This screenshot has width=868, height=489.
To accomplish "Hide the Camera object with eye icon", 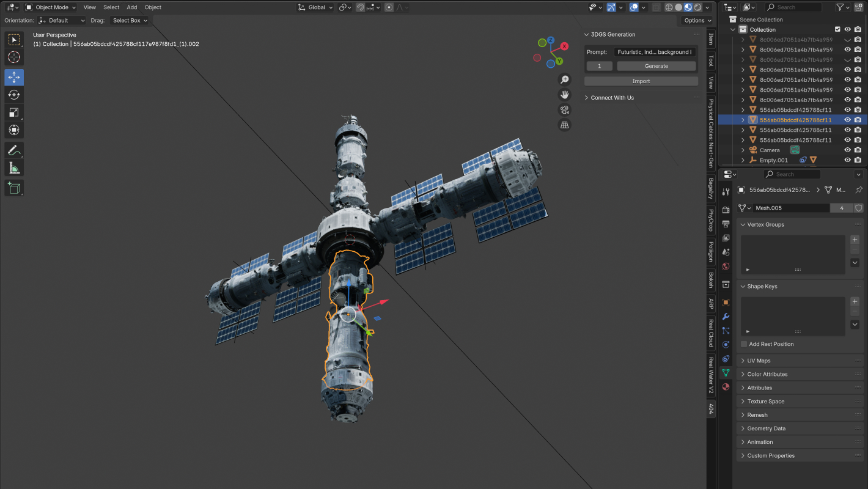I will pyautogui.click(x=847, y=150).
